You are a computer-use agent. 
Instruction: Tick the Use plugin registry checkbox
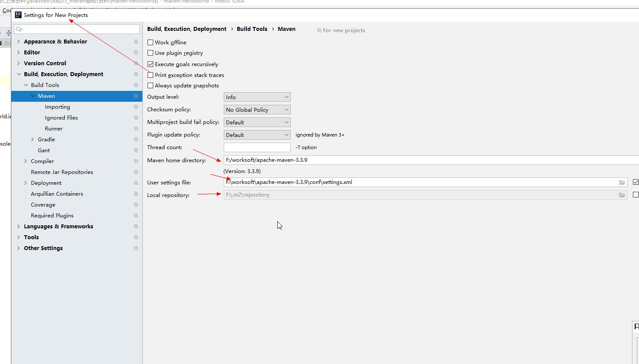click(150, 53)
